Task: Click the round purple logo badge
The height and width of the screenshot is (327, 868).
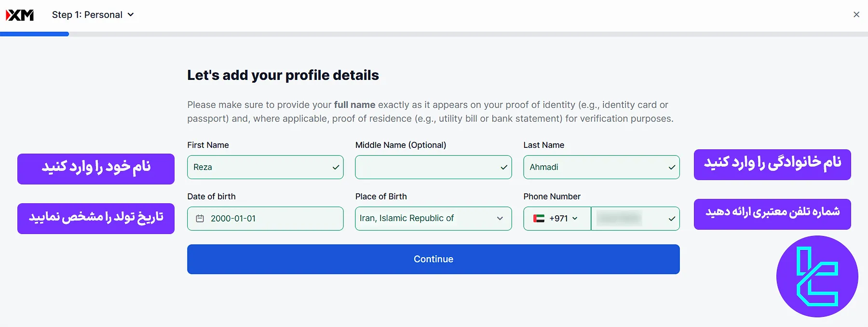Action: click(x=817, y=276)
